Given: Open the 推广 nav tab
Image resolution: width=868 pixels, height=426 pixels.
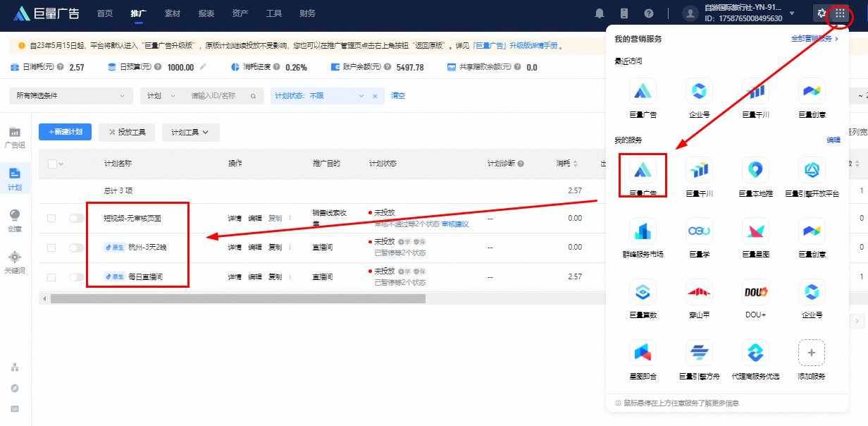Looking at the screenshot, I should click(138, 13).
